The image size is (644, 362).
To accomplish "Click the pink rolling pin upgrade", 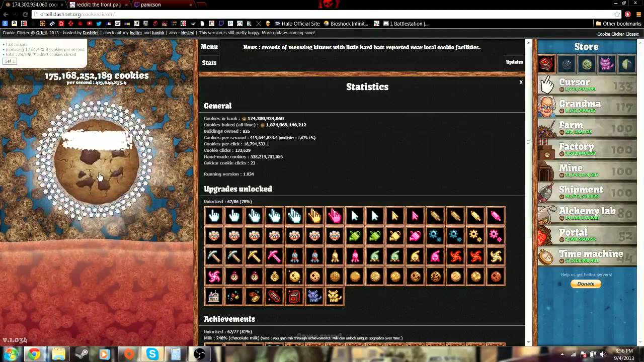I will [496, 216].
